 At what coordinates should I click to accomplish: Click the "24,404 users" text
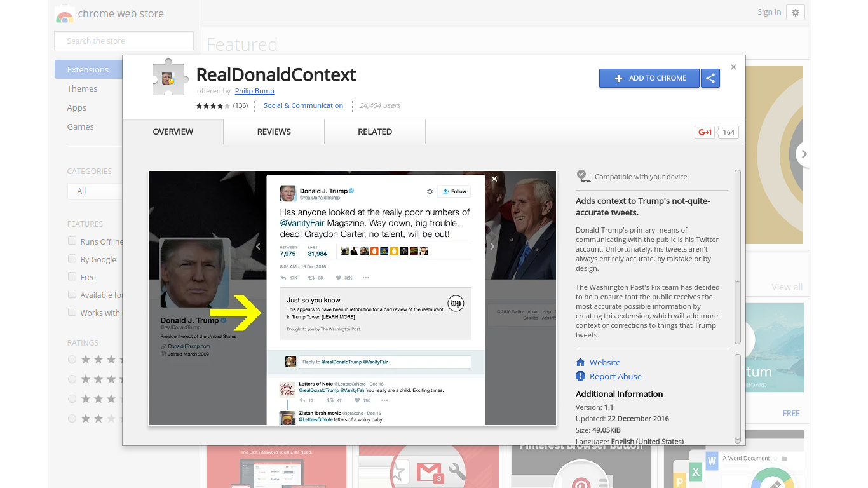(380, 105)
